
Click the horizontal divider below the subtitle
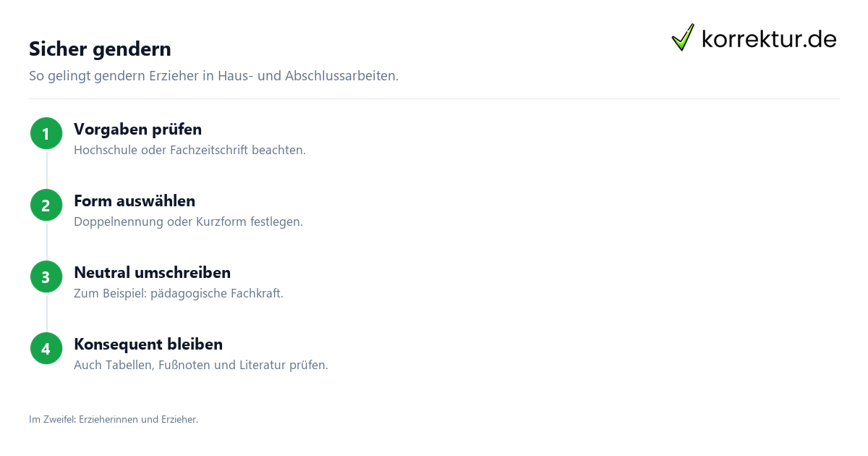coord(434,98)
